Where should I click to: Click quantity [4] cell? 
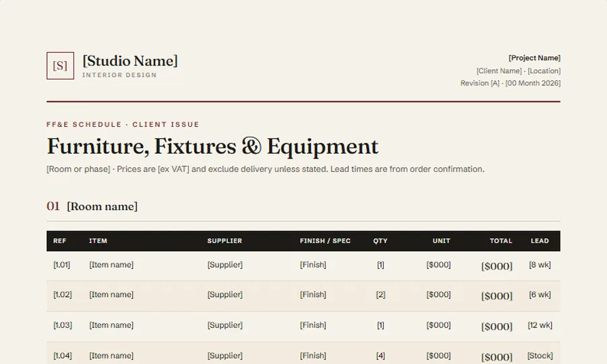[x=380, y=356]
